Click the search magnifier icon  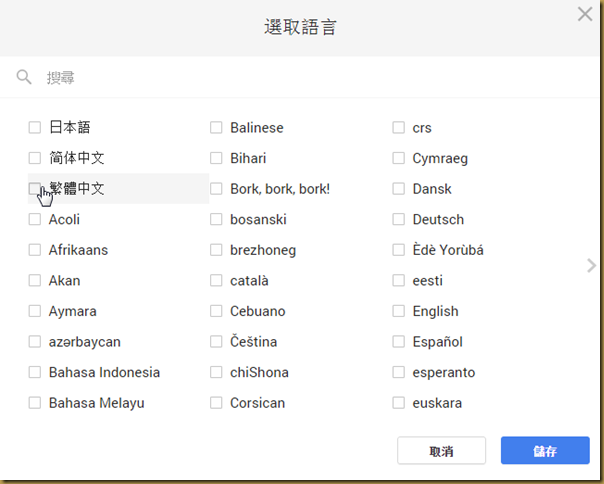[x=24, y=77]
